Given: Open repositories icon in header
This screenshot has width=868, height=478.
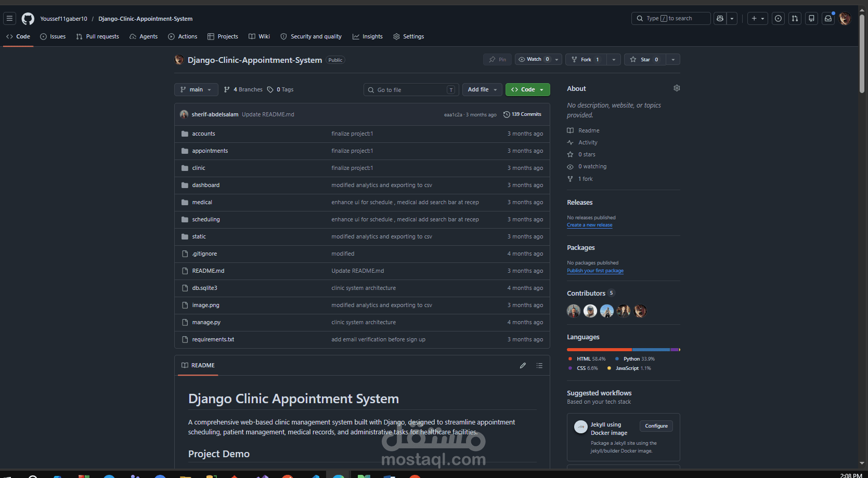Looking at the screenshot, I should click(811, 19).
